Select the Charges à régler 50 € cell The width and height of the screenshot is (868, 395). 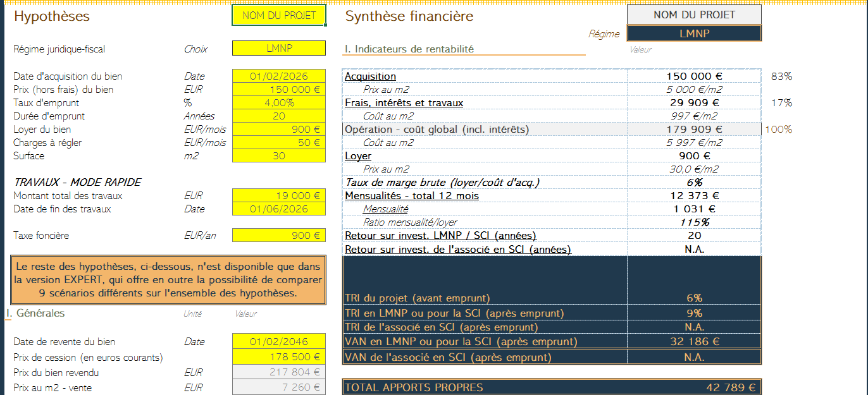[x=279, y=143]
